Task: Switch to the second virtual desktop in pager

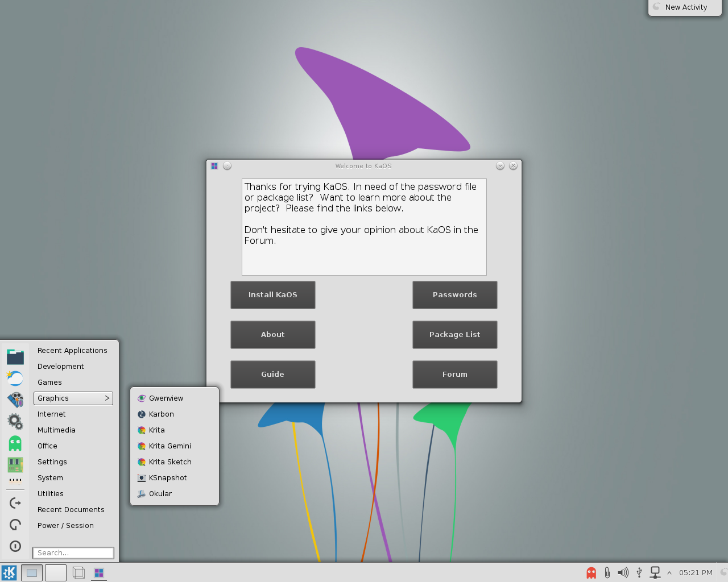Action: click(56, 573)
